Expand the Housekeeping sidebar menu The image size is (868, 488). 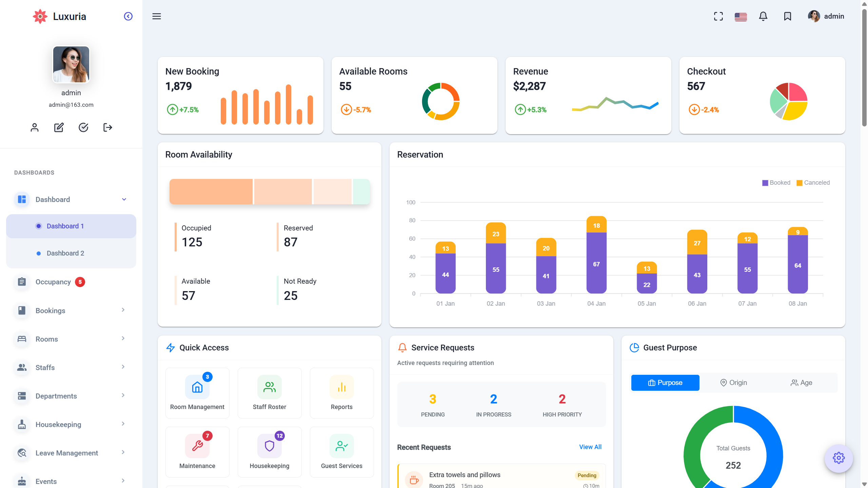(x=71, y=424)
